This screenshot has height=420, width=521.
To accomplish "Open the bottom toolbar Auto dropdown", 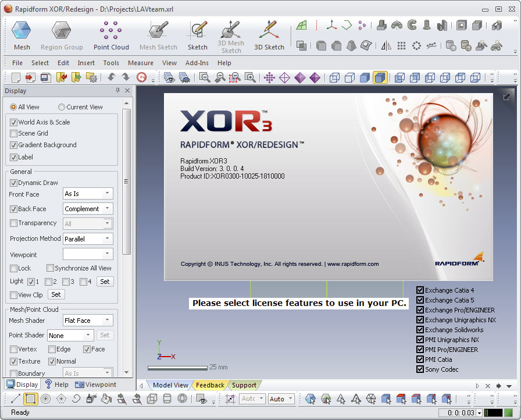I will click(281, 398).
